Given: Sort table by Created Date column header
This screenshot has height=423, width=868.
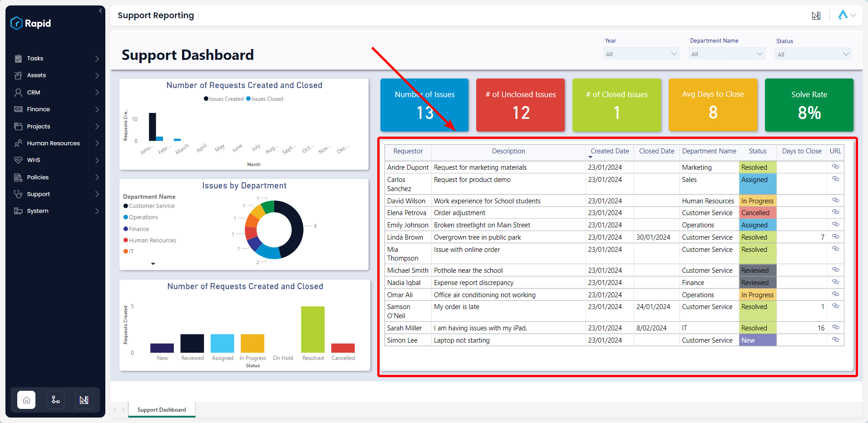Looking at the screenshot, I should 610,151.
